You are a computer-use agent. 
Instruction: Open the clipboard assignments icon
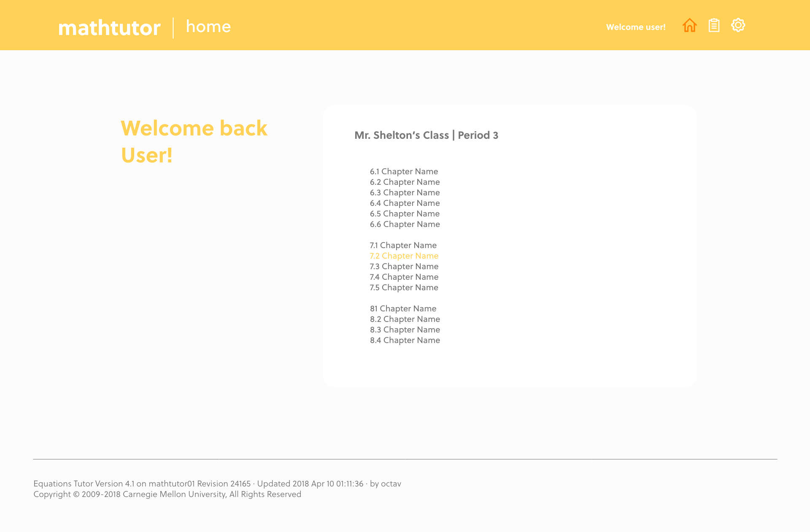coord(714,25)
